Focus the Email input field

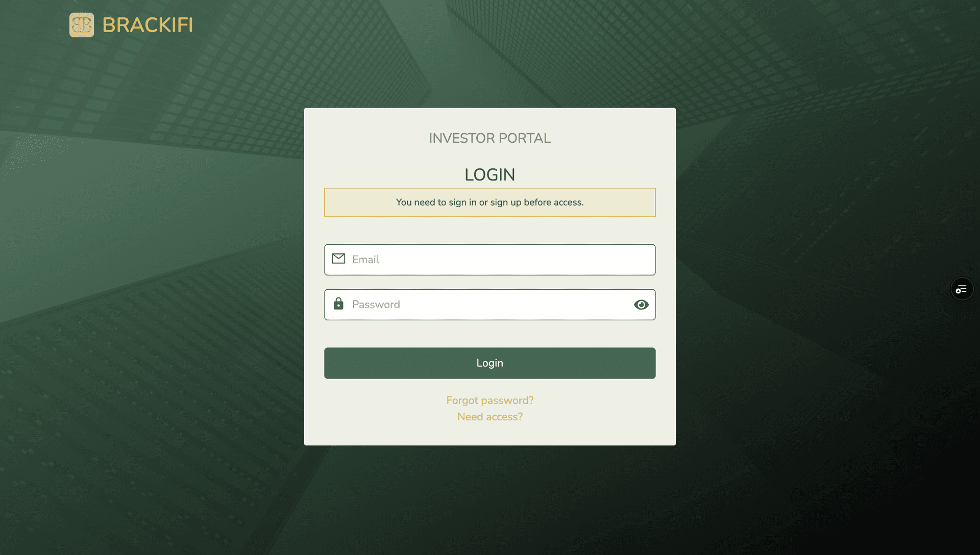pyautogui.click(x=490, y=260)
